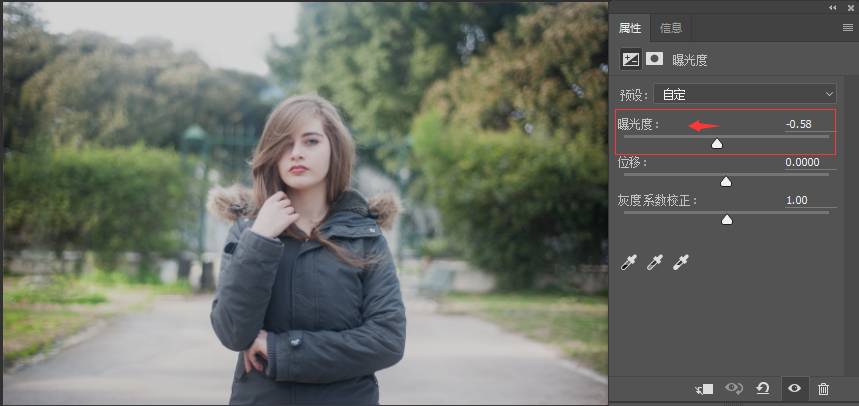Click the 灰度系数校正 value field showing 1.00
The image size is (859, 406).
tap(810, 201)
